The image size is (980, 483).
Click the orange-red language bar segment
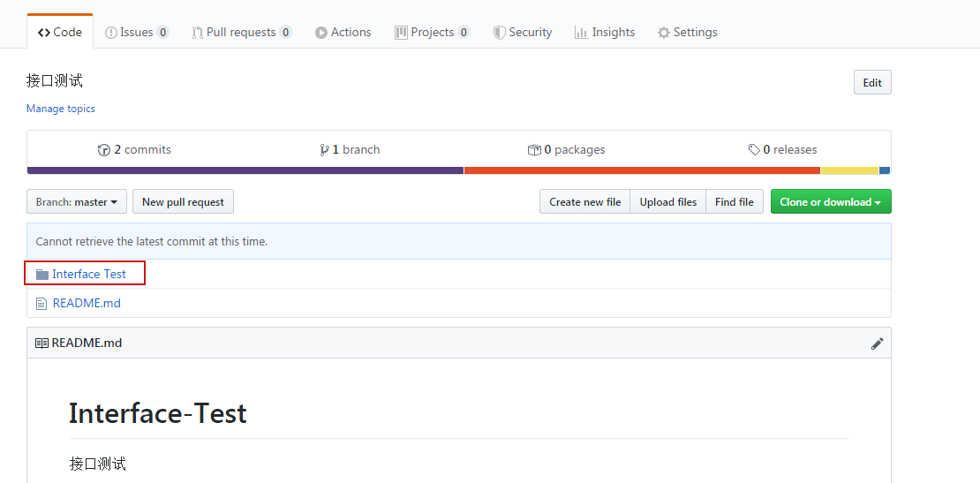pos(642,170)
